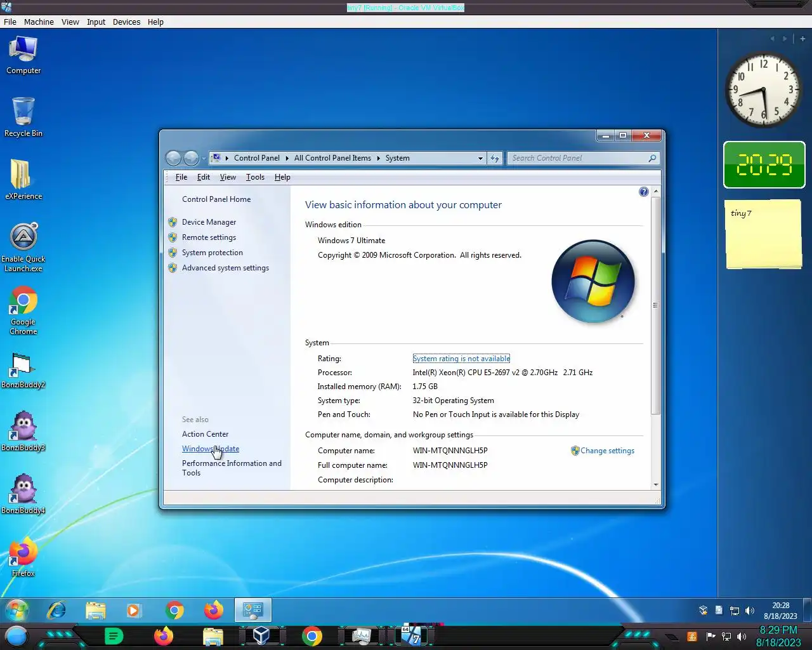The image size is (812, 650).
Task: Expand breadcrumb arrow after All Control Panel Items
Action: [x=378, y=158]
